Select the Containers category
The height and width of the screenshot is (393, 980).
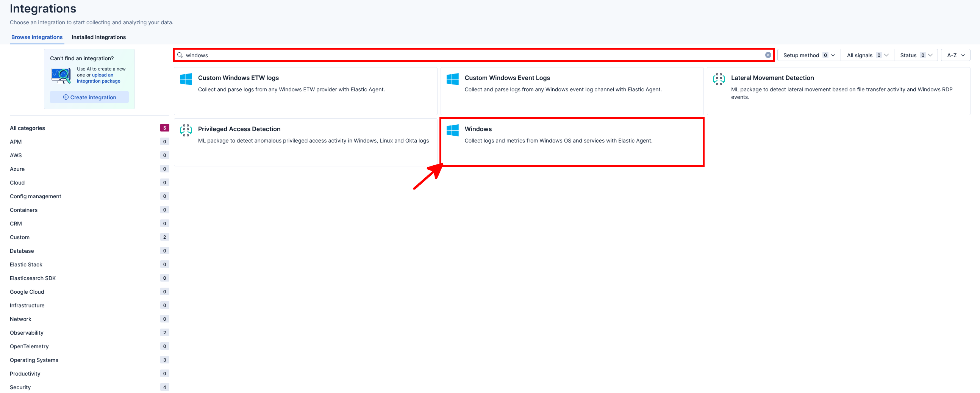point(89,210)
